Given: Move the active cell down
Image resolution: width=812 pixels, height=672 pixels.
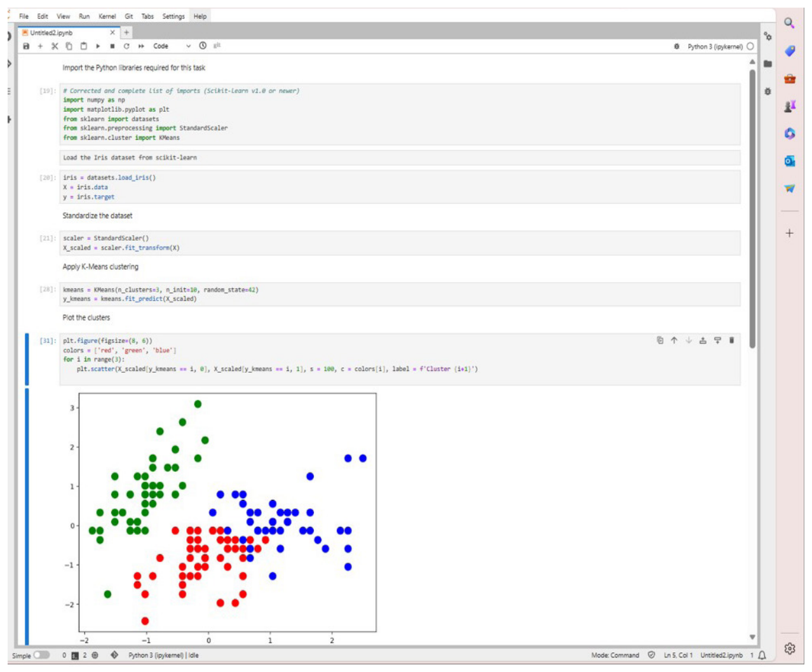Looking at the screenshot, I should point(689,340).
